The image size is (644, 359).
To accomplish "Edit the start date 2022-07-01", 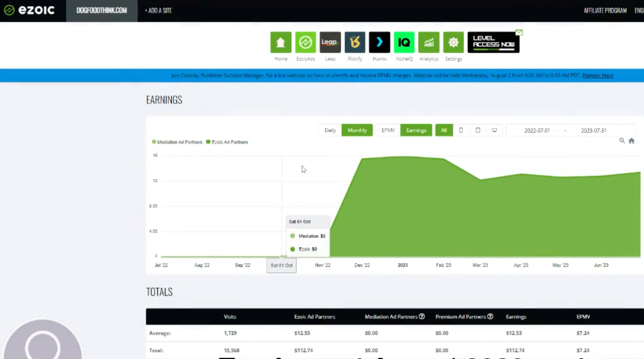I will click(537, 130).
